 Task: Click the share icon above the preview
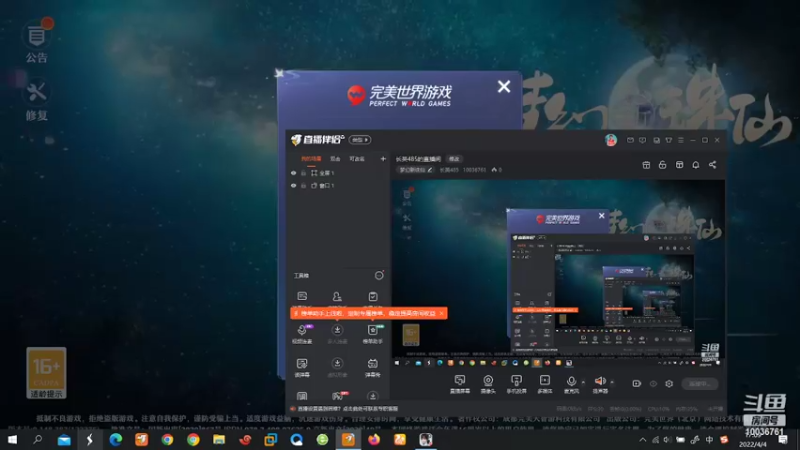712,165
